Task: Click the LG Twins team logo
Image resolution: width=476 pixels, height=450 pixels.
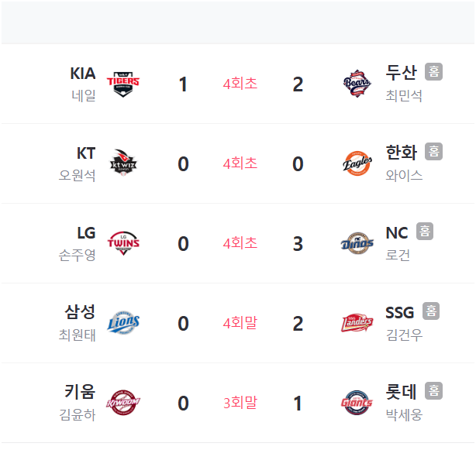Action: pos(123,243)
